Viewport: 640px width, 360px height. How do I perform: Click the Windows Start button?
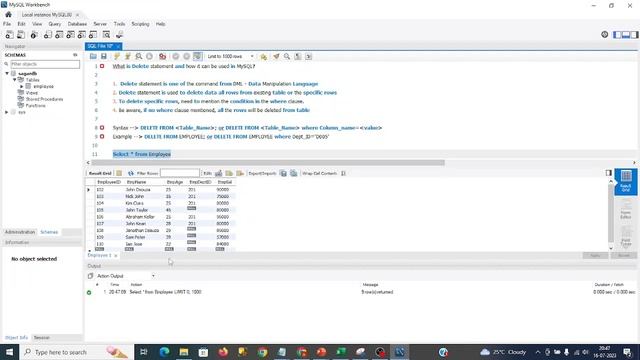click(9, 352)
